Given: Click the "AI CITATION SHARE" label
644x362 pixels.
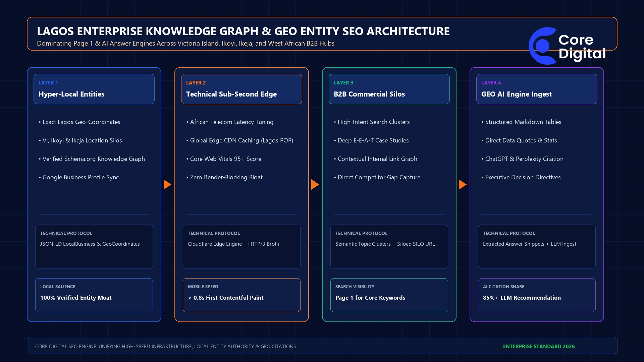Looking at the screenshot, I should pos(503,287).
